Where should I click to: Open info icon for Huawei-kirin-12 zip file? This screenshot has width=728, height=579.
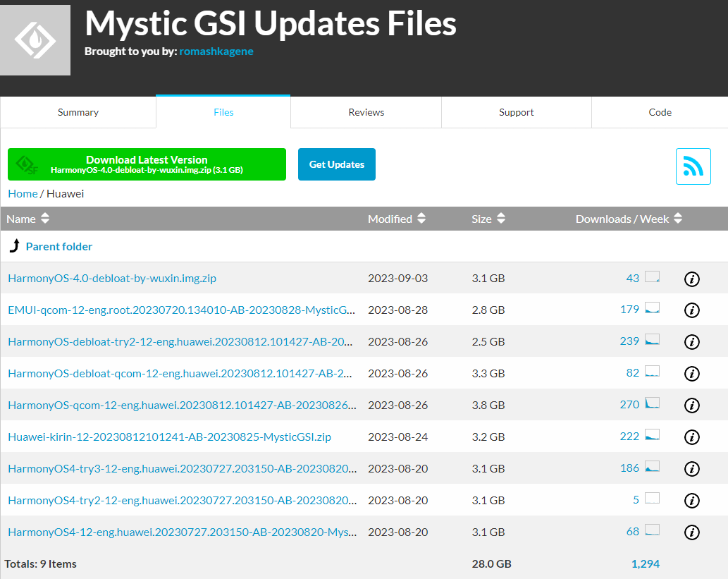(x=691, y=437)
